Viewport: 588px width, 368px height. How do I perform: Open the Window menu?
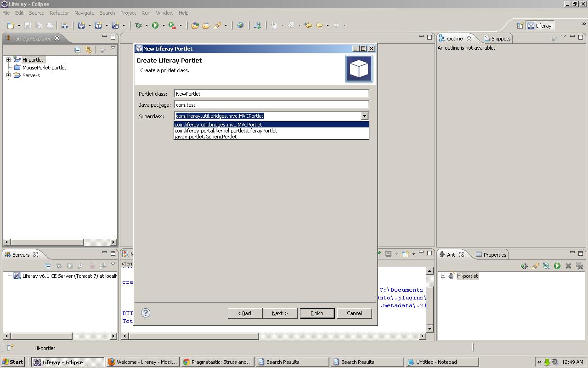(x=164, y=13)
